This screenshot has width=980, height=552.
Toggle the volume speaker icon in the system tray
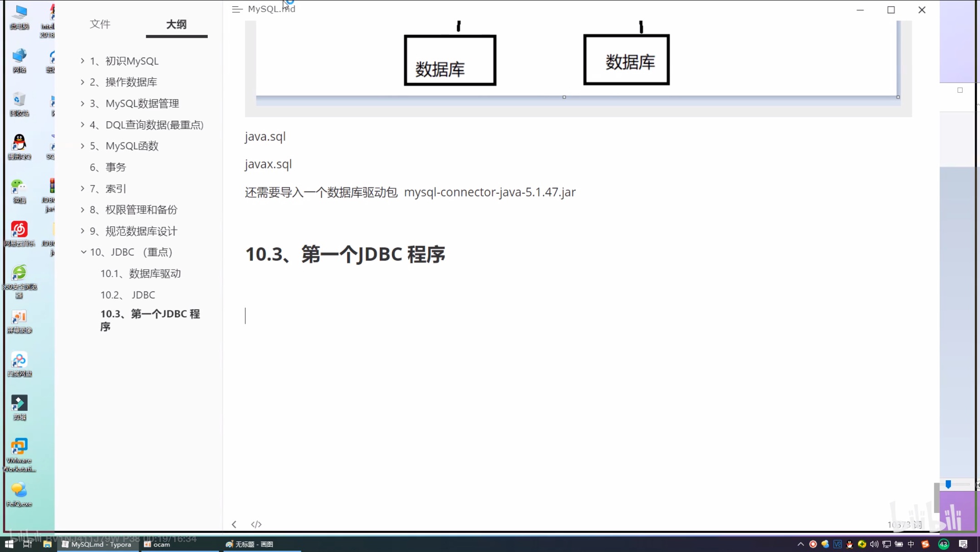(874, 544)
